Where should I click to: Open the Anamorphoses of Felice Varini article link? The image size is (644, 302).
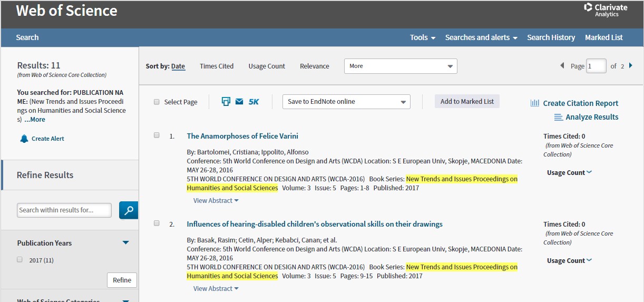pyautogui.click(x=242, y=136)
